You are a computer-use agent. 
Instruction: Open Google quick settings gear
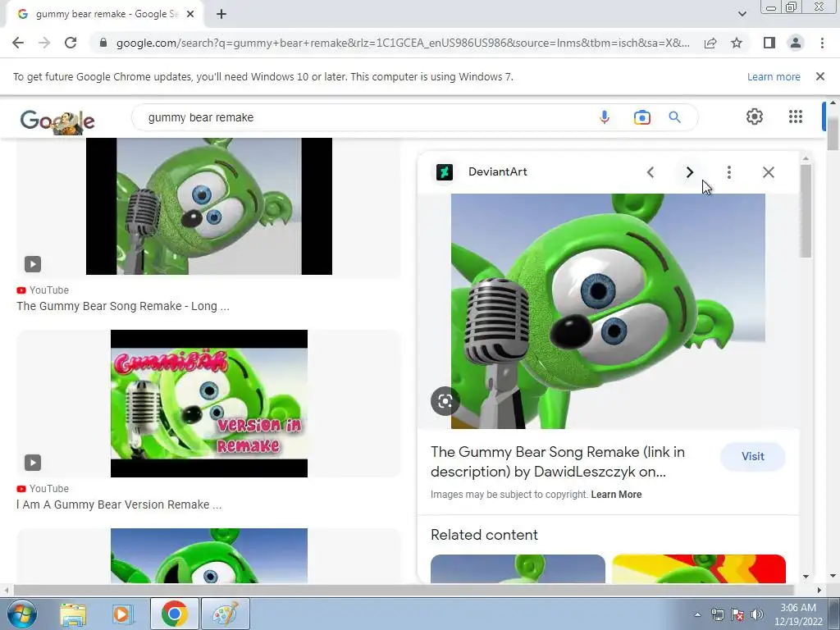point(755,116)
